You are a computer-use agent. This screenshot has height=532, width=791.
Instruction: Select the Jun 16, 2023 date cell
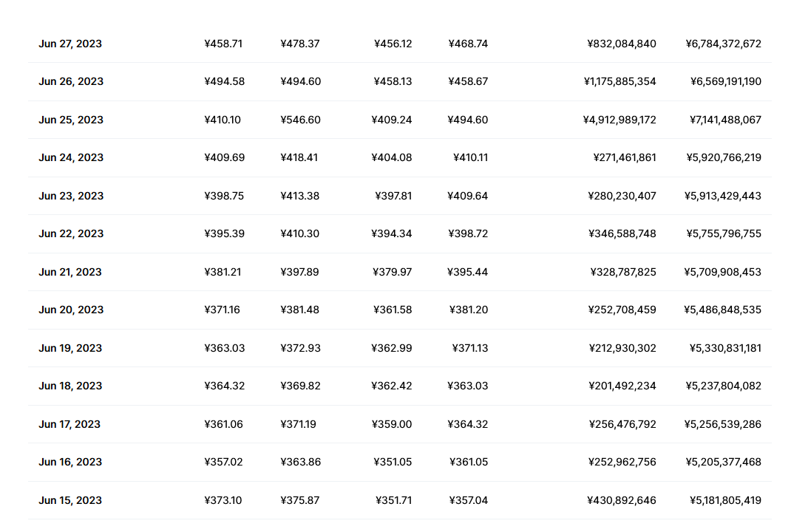tap(70, 462)
